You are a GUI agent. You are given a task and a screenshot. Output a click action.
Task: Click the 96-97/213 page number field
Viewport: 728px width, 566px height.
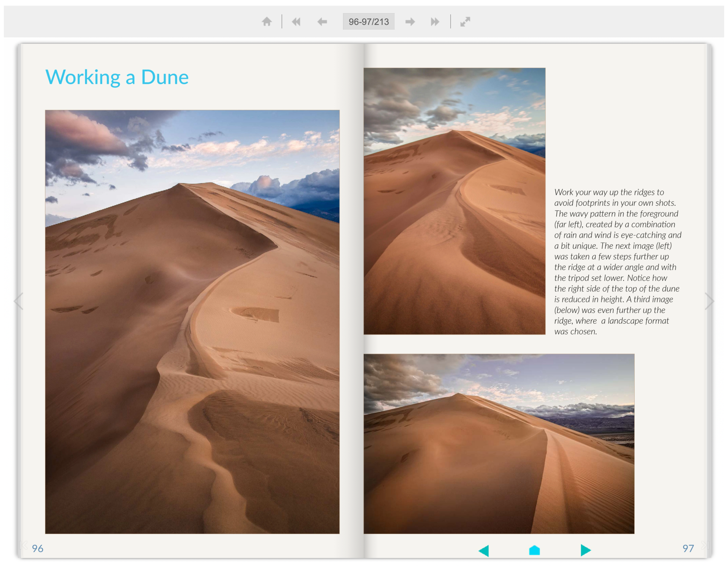point(368,22)
